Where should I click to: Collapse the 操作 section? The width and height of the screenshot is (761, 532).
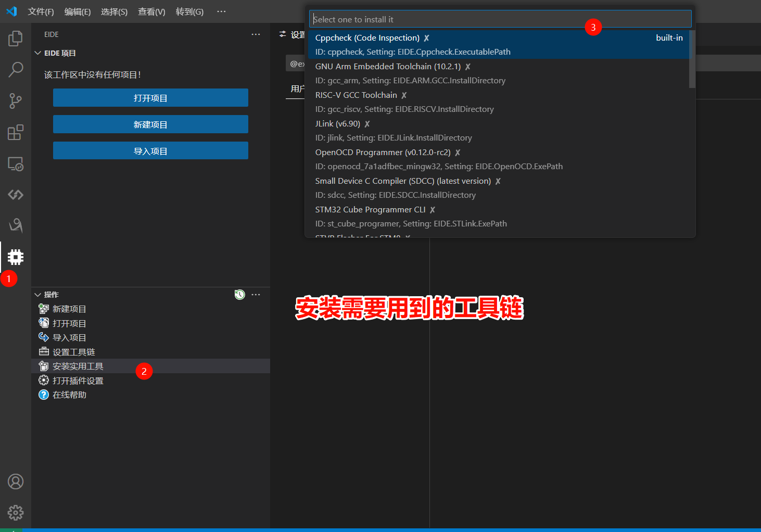point(37,295)
